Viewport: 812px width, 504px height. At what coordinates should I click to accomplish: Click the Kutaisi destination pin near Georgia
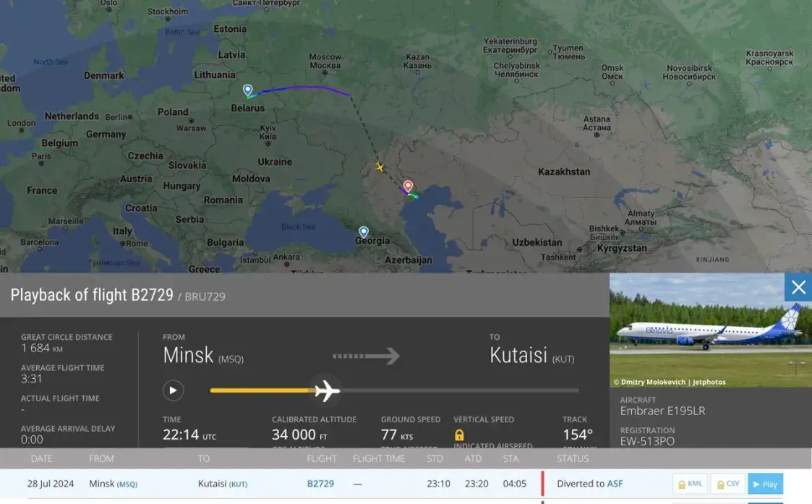tap(364, 231)
